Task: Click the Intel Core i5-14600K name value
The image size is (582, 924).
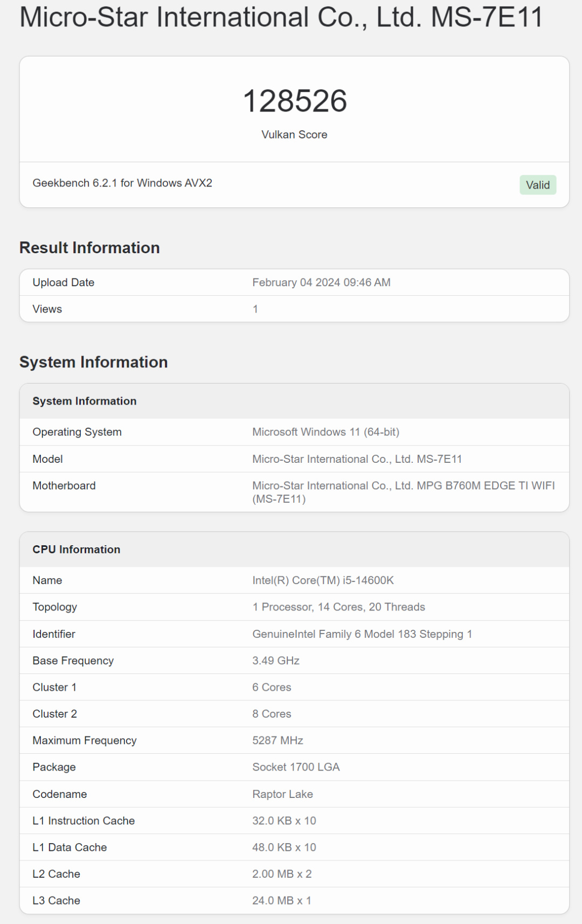Action: click(x=323, y=580)
